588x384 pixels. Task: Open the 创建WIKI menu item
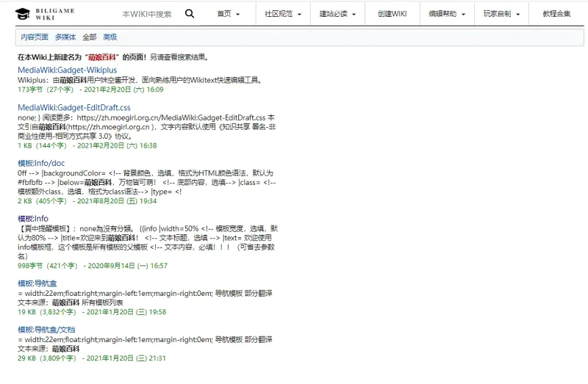(x=392, y=14)
